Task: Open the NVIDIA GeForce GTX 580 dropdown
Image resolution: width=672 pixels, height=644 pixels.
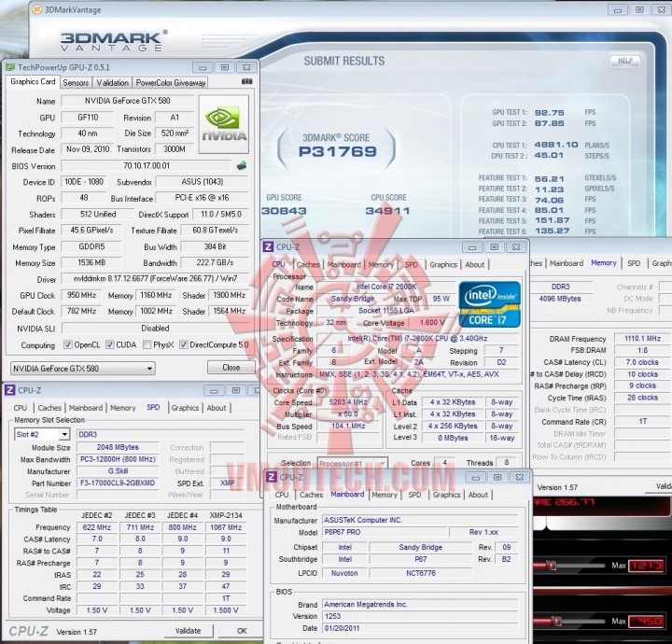Action: click(x=83, y=369)
